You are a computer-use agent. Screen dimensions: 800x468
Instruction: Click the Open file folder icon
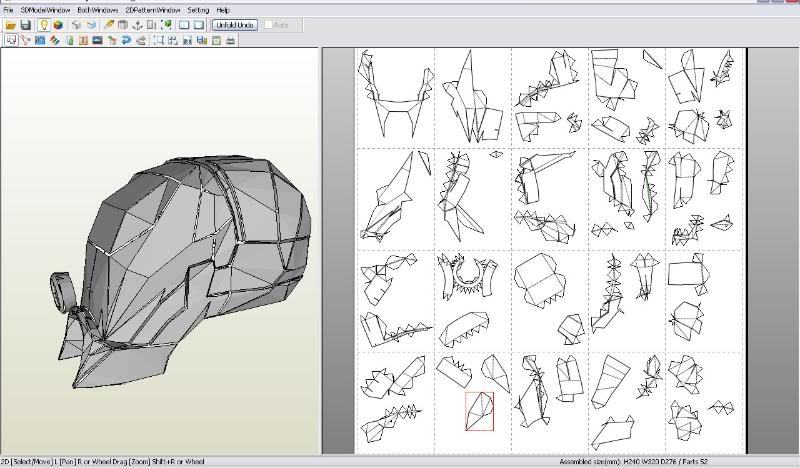click(11, 25)
